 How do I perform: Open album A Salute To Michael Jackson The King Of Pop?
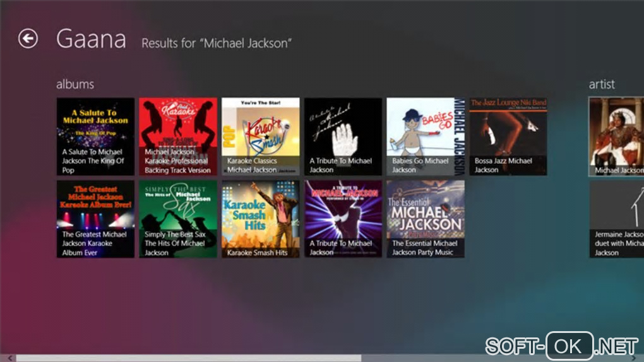(96, 136)
